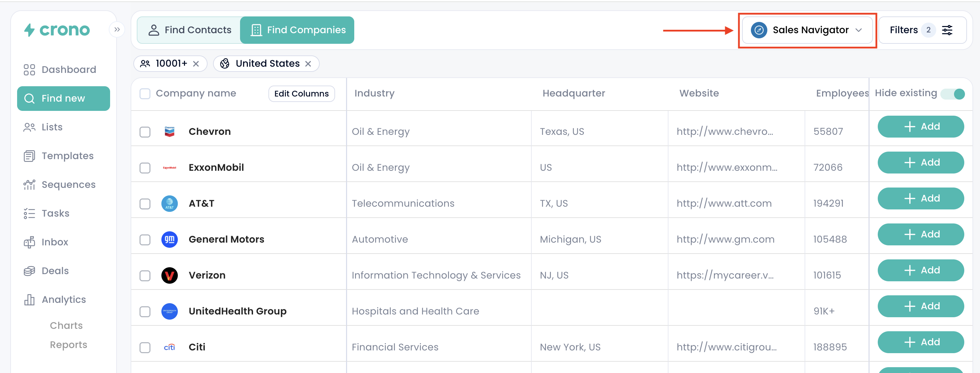The image size is (980, 373).
Task: Toggle the Hide existing switch
Action: 953,94
